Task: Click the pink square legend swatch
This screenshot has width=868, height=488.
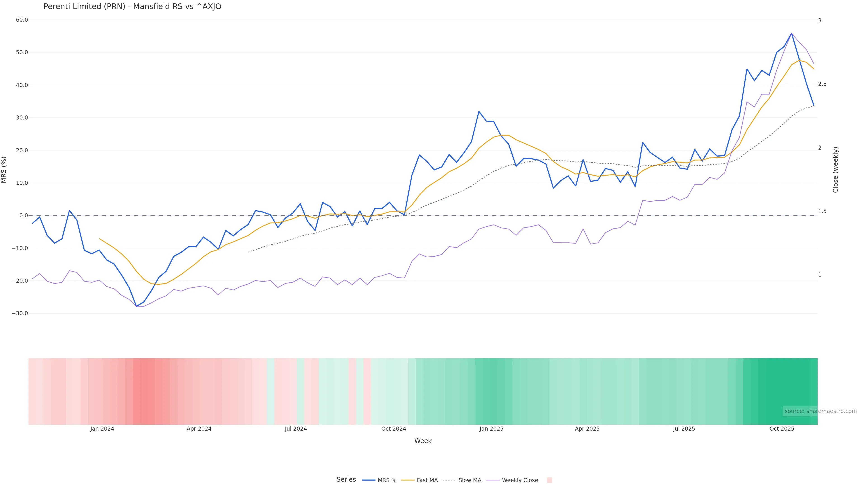Action: tap(549, 480)
